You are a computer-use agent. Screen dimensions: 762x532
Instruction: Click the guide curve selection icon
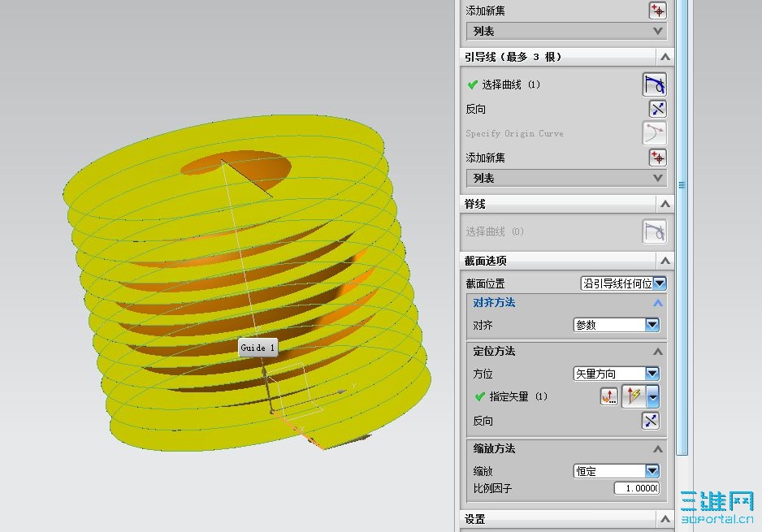654,84
